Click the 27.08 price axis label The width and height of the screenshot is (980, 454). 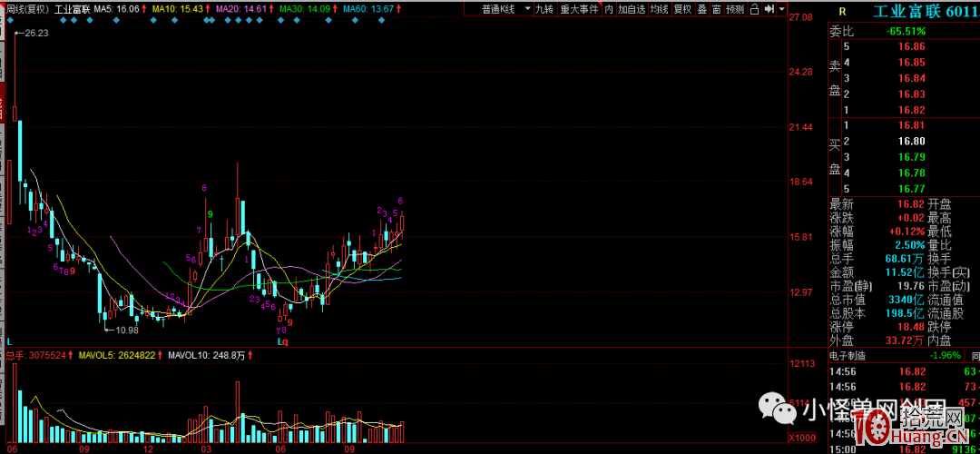tap(800, 17)
